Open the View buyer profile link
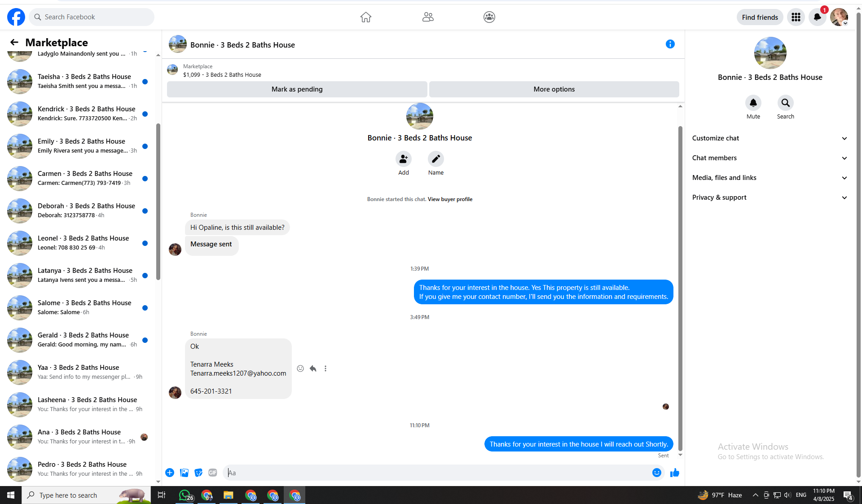The height and width of the screenshot is (504, 862). pos(450,199)
